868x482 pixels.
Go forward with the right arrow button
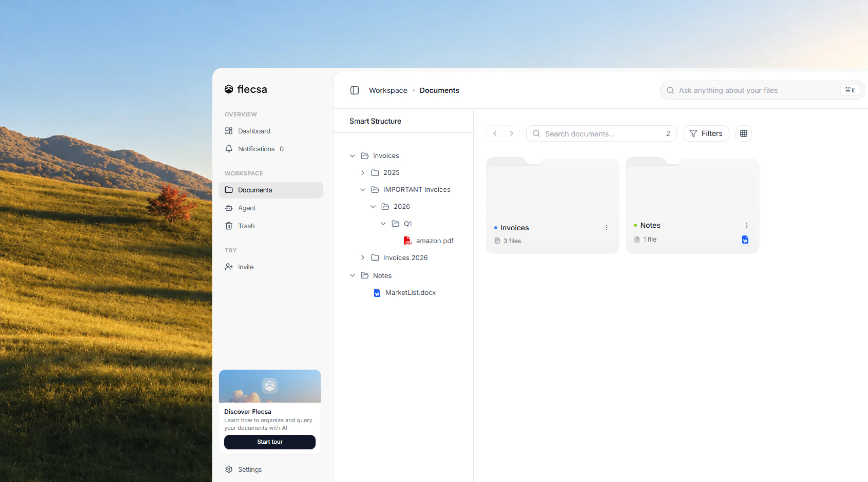pos(512,134)
